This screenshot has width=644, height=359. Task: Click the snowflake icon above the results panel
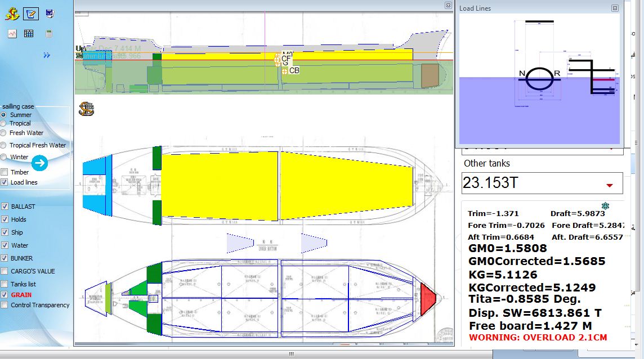tap(605, 206)
